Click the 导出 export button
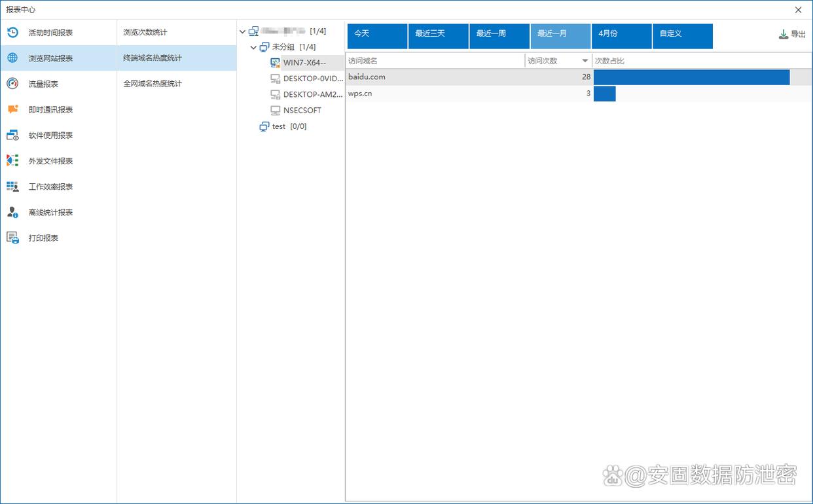This screenshot has height=504, width=813. coord(792,34)
